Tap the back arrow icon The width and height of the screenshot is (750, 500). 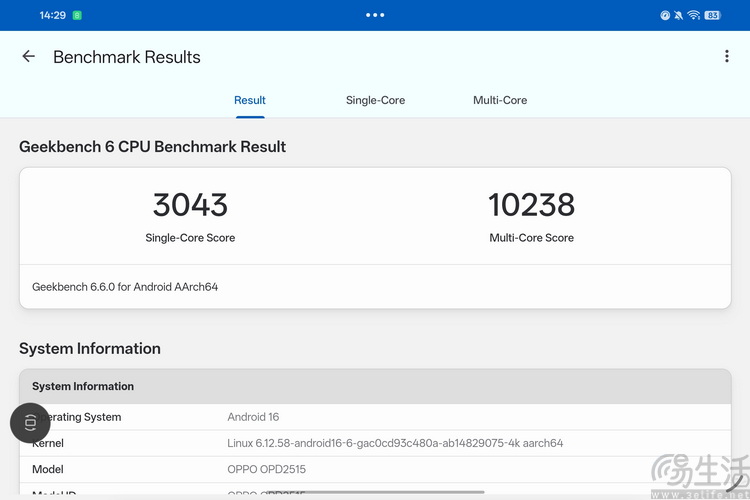[28, 57]
